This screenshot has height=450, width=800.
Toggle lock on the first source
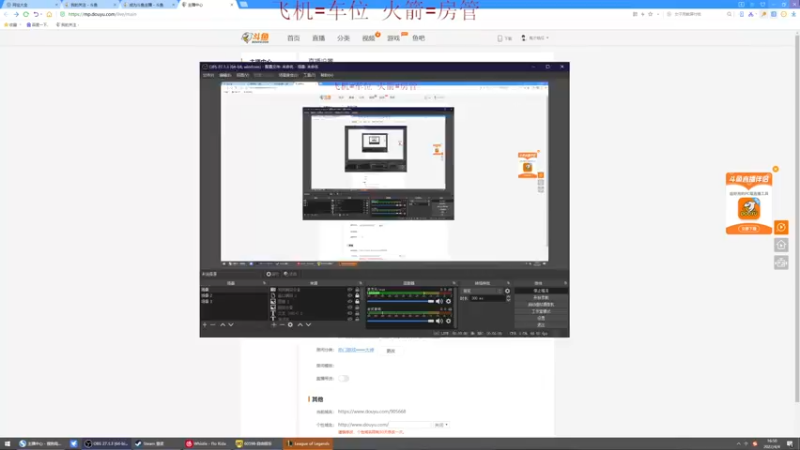357,290
